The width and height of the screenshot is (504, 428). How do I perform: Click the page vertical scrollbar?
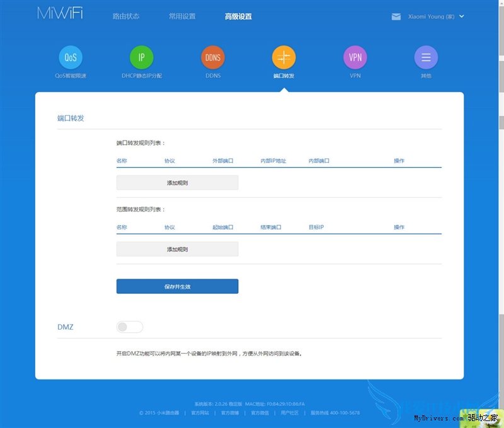pyautogui.click(x=501, y=214)
